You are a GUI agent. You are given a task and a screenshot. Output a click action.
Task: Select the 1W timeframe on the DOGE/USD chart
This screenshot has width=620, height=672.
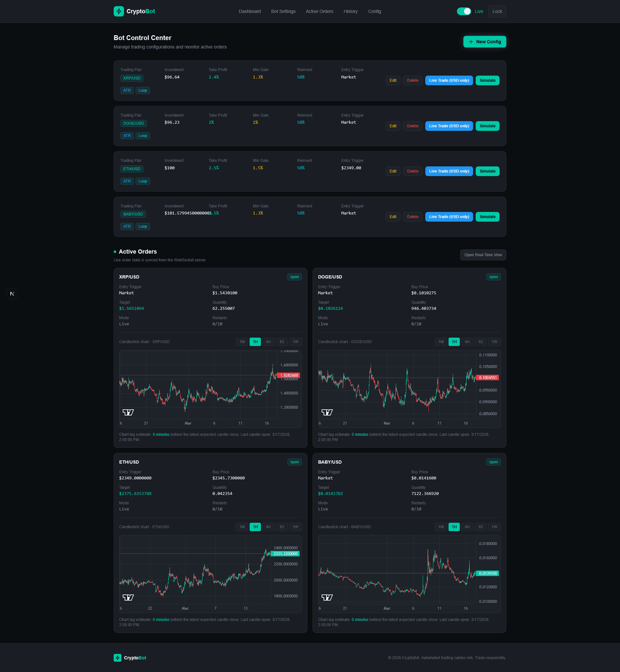494,342
